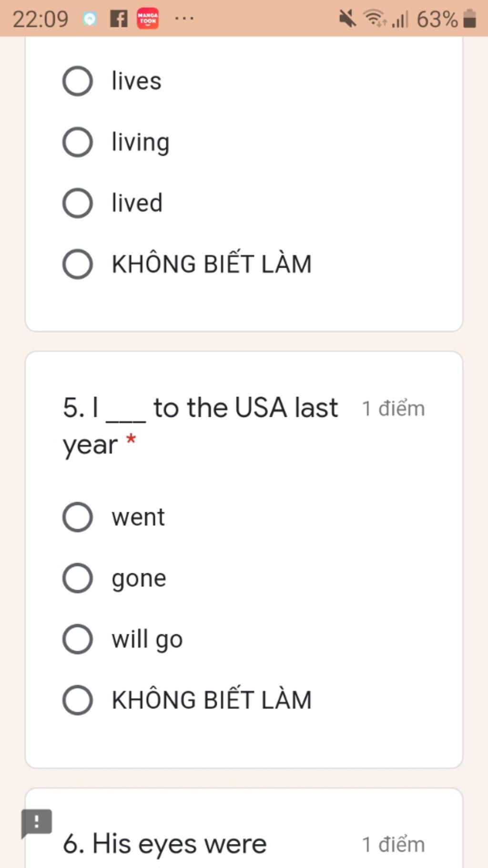Tap the light blue circular icon beside the clock

coord(90,19)
